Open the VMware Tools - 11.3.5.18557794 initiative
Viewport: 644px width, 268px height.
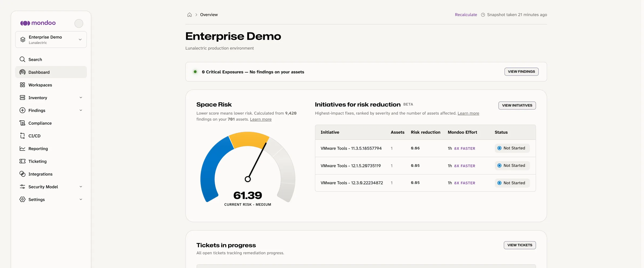pyautogui.click(x=351, y=148)
